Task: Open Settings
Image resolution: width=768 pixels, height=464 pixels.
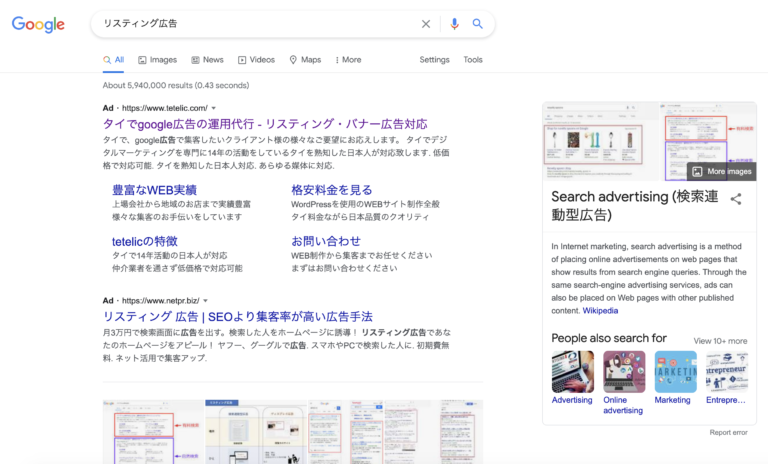Action: (x=434, y=60)
